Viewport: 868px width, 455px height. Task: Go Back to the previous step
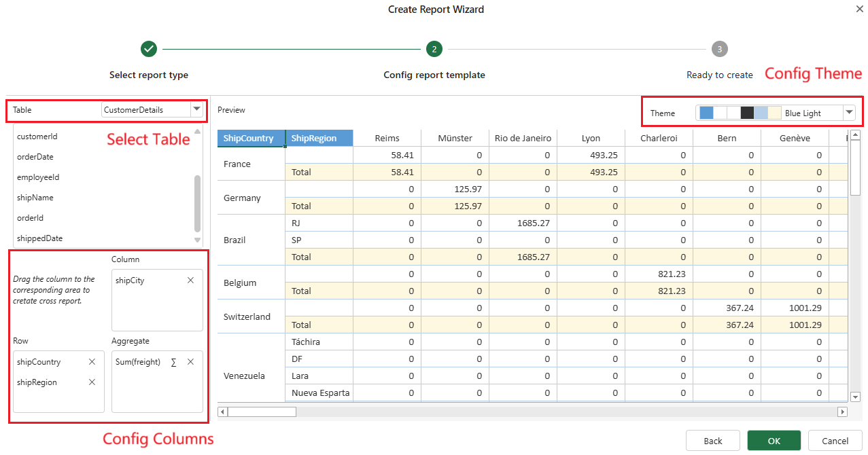[x=712, y=441]
